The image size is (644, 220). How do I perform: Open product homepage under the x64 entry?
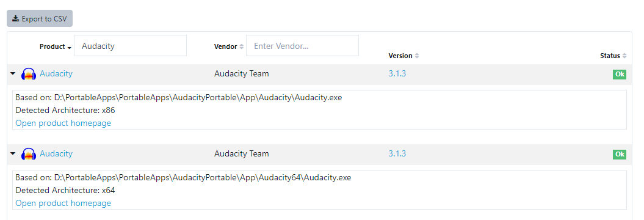point(63,203)
